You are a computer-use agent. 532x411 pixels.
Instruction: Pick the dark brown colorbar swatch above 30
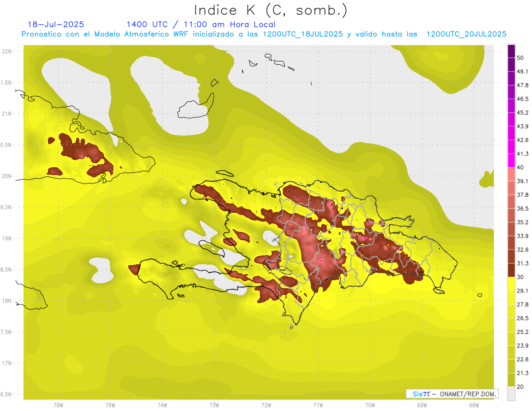tap(511, 270)
